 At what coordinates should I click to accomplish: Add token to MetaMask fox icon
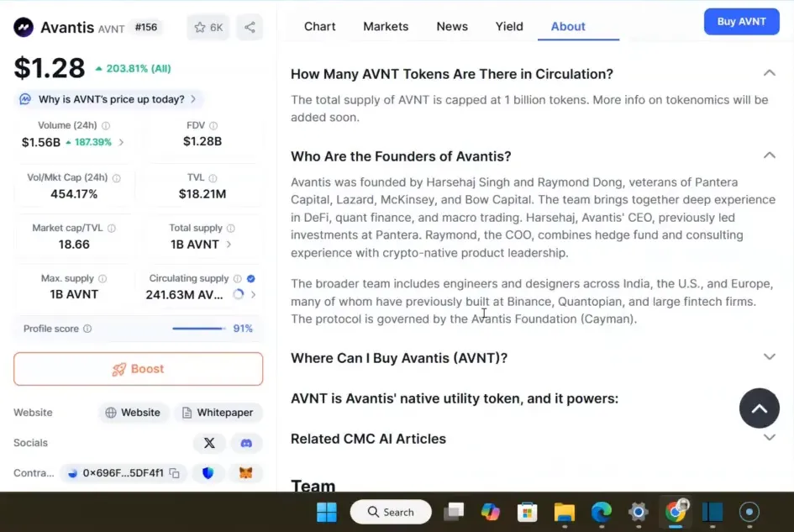tap(246, 473)
